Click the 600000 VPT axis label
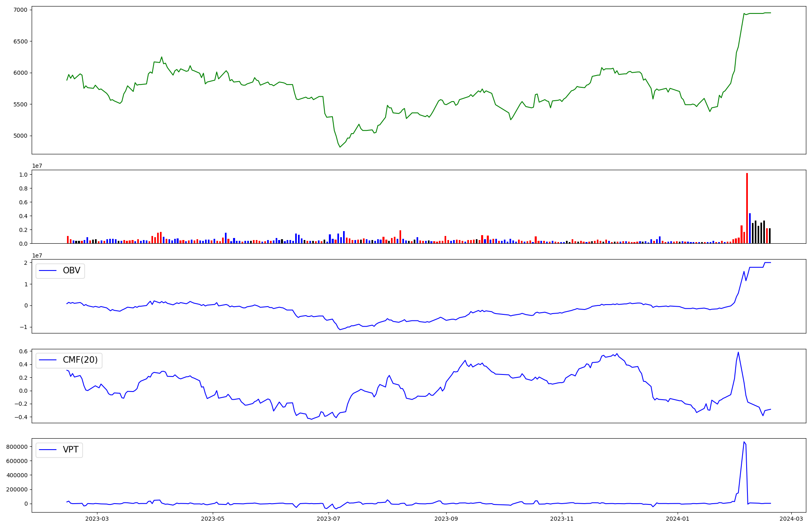Viewport: 812px width, 528px height. pyautogui.click(x=17, y=461)
